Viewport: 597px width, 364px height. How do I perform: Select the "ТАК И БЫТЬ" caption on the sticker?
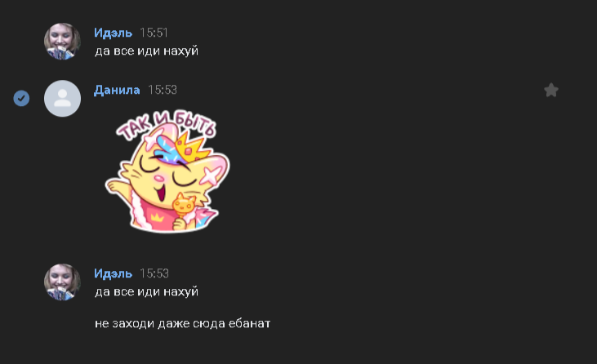point(167,125)
